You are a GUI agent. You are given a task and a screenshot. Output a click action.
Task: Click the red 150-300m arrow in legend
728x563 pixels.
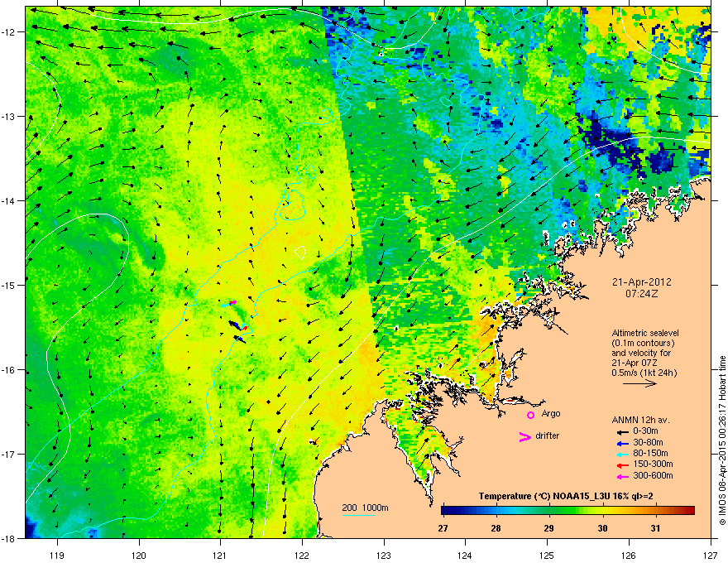click(x=621, y=465)
